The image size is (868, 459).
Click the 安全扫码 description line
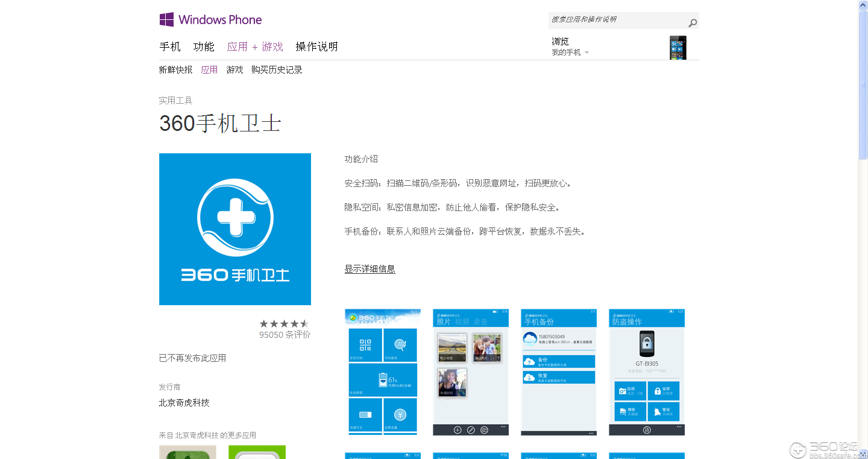(x=458, y=183)
